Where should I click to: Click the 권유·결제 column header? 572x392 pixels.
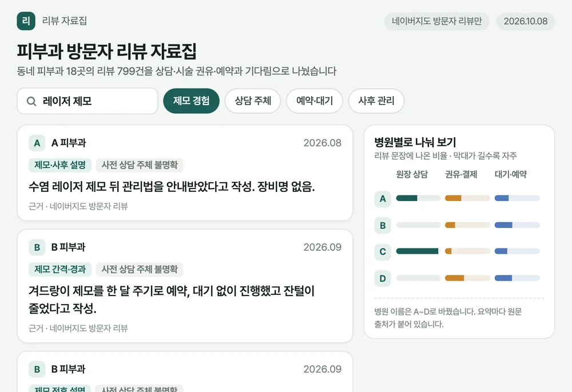pos(461,174)
